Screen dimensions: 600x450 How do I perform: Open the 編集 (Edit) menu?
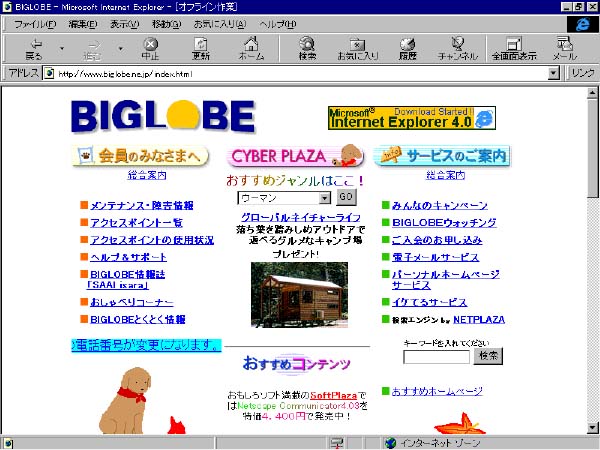83,24
